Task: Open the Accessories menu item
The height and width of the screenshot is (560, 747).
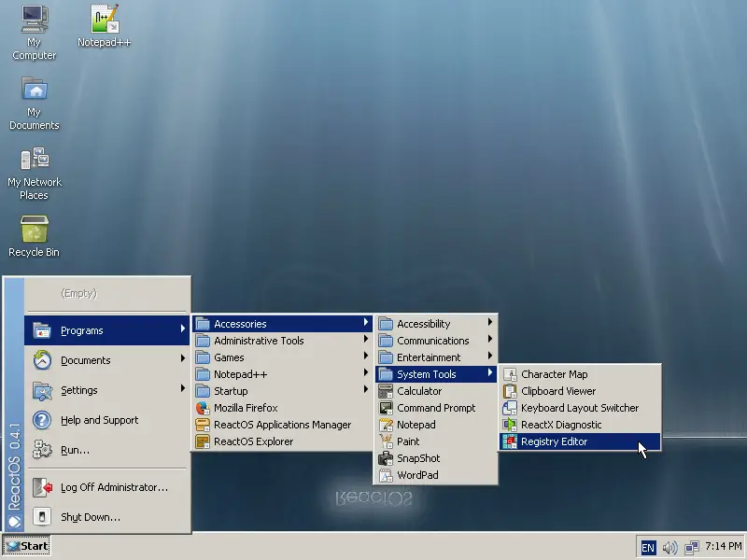Action: [283, 324]
